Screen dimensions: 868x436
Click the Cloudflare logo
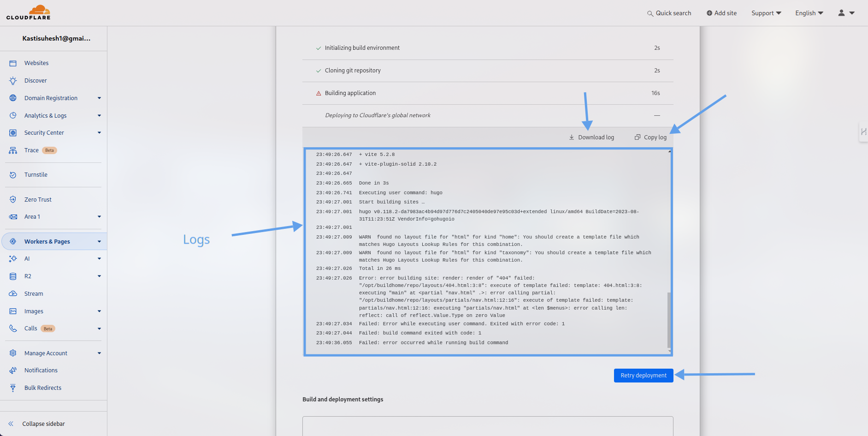[29, 13]
